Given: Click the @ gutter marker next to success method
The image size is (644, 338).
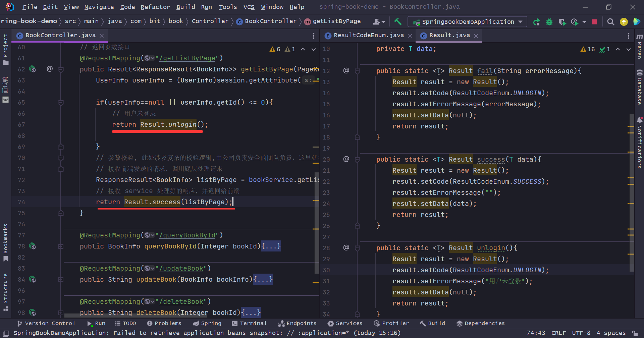Looking at the screenshot, I should 346,159.
